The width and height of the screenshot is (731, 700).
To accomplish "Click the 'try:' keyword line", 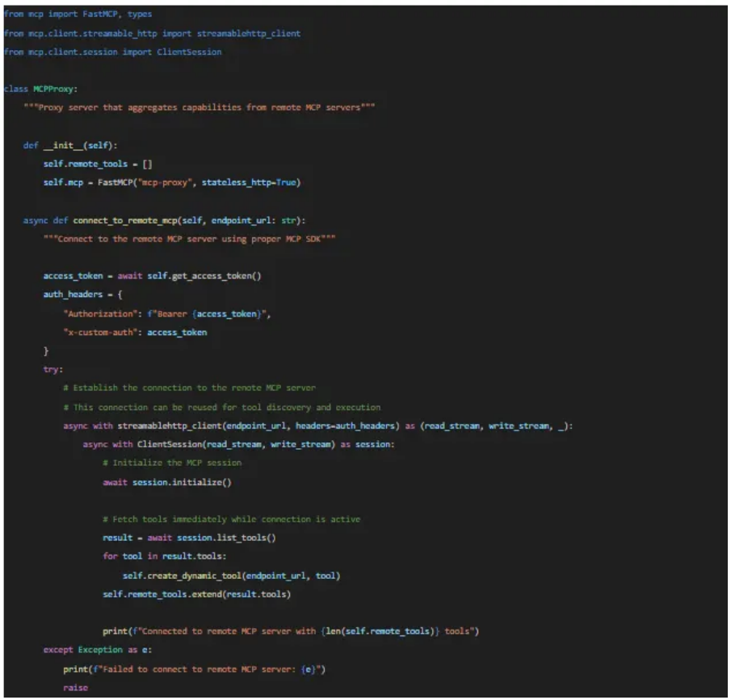I will point(52,369).
